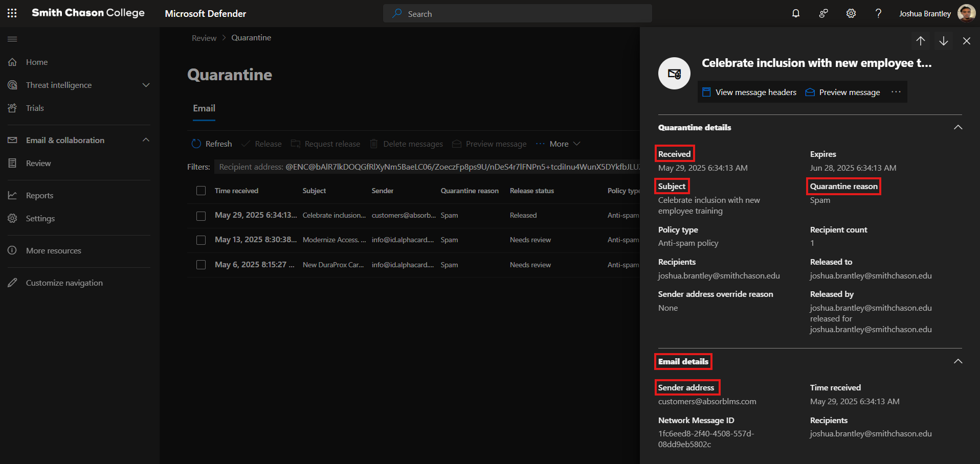The height and width of the screenshot is (464, 980).
Task: Collapse the Email details section
Action: (x=958, y=361)
